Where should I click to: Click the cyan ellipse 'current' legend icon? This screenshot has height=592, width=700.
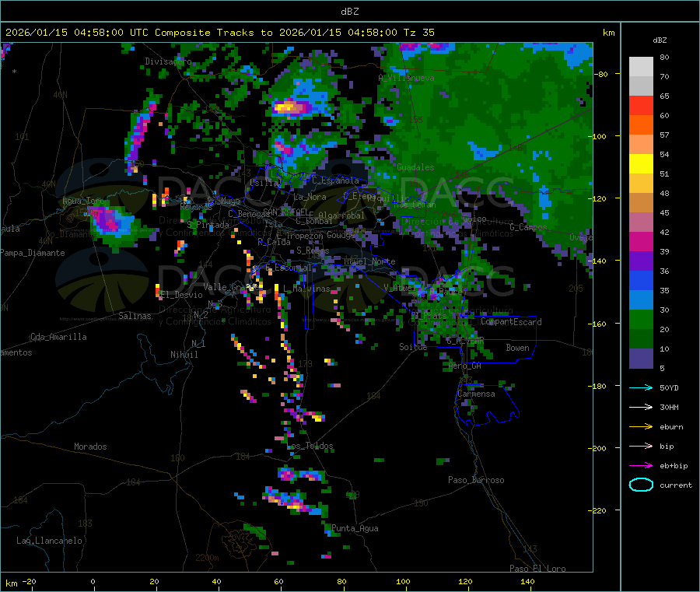(x=641, y=485)
